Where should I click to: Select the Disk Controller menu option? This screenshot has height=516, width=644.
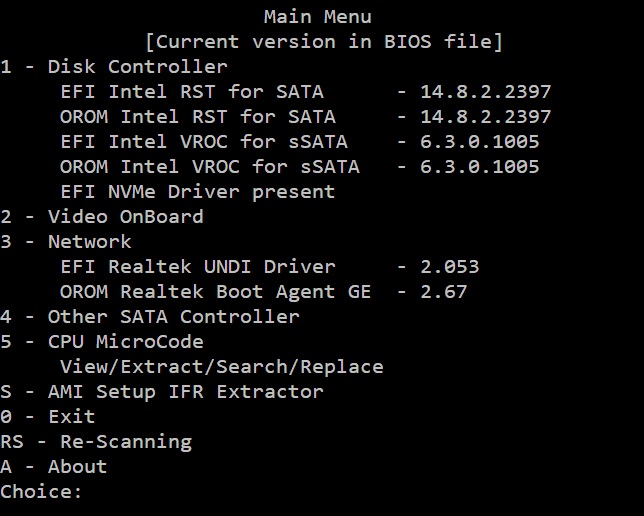(x=114, y=66)
